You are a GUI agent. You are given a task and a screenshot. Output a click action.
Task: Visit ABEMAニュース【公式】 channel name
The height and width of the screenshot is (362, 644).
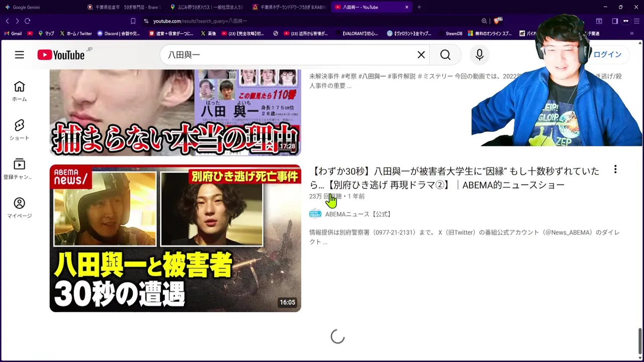358,214
